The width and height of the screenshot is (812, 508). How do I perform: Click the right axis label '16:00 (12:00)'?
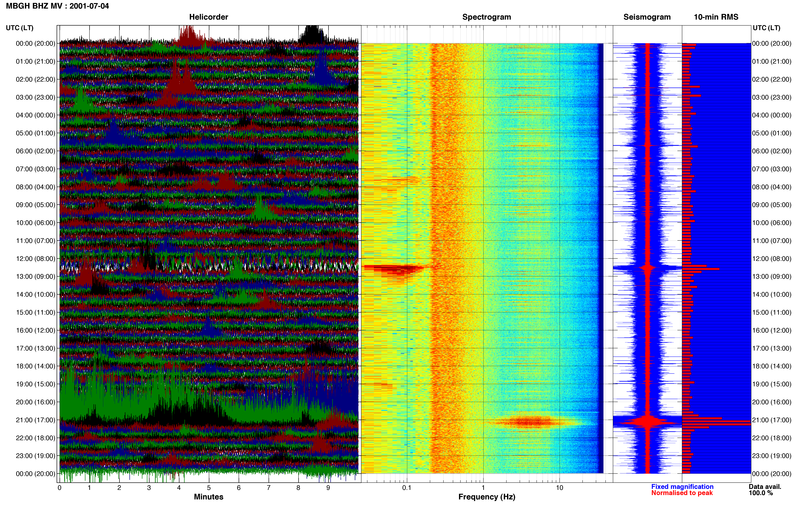point(772,330)
